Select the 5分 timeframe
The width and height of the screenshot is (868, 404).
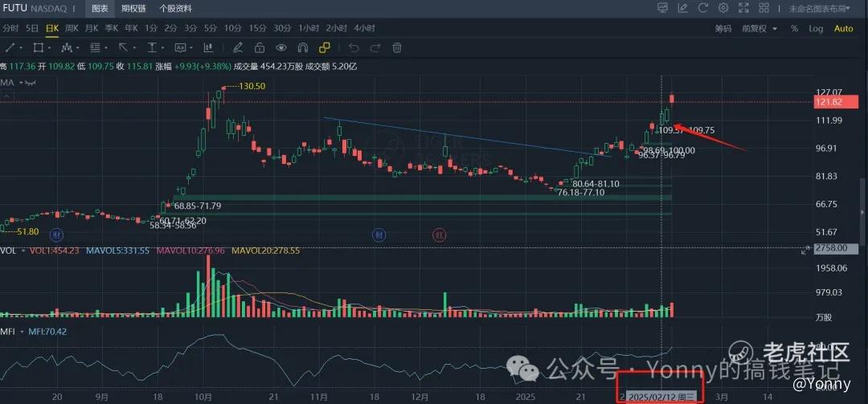tap(211, 28)
